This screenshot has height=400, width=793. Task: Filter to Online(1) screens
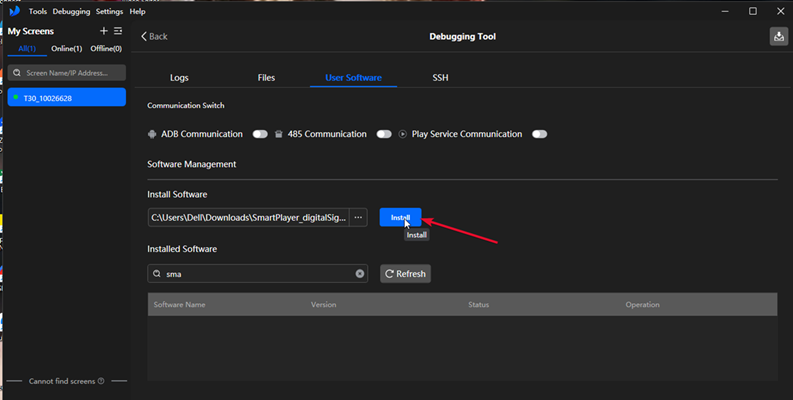(x=66, y=49)
